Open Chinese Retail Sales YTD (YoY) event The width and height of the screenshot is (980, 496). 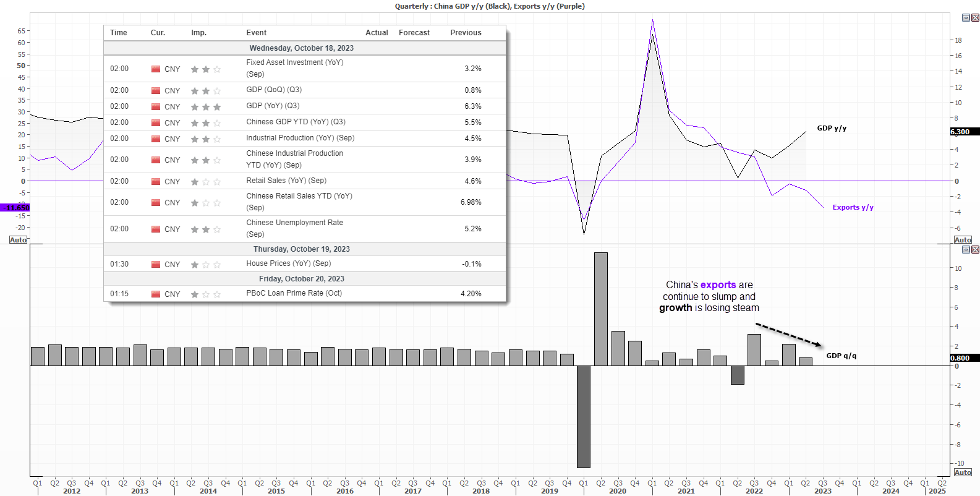coord(299,202)
